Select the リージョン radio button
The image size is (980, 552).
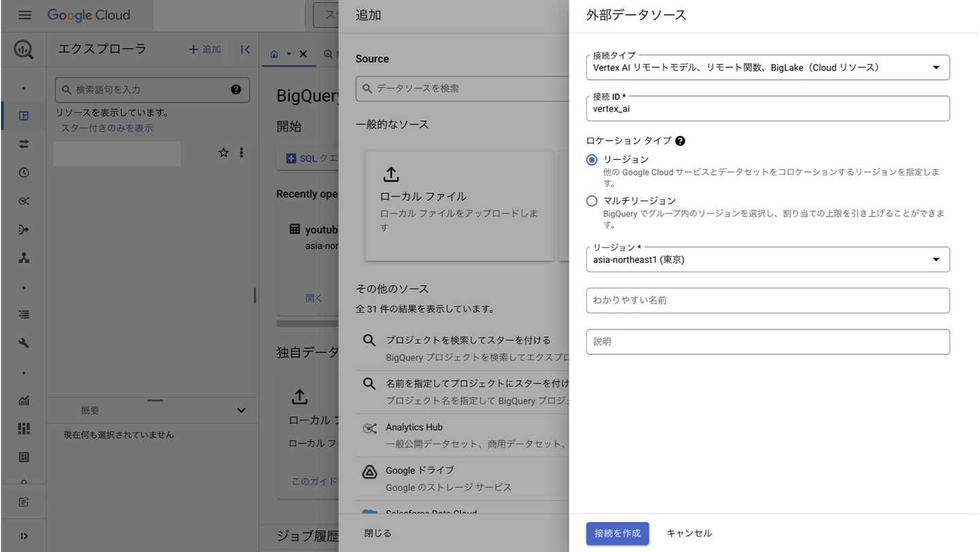click(x=591, y=159)
